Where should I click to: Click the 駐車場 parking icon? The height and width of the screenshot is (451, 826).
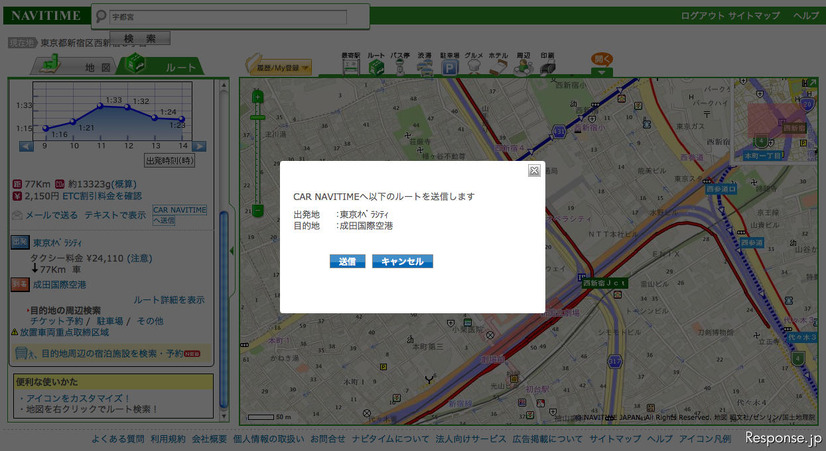click(449, 64)
